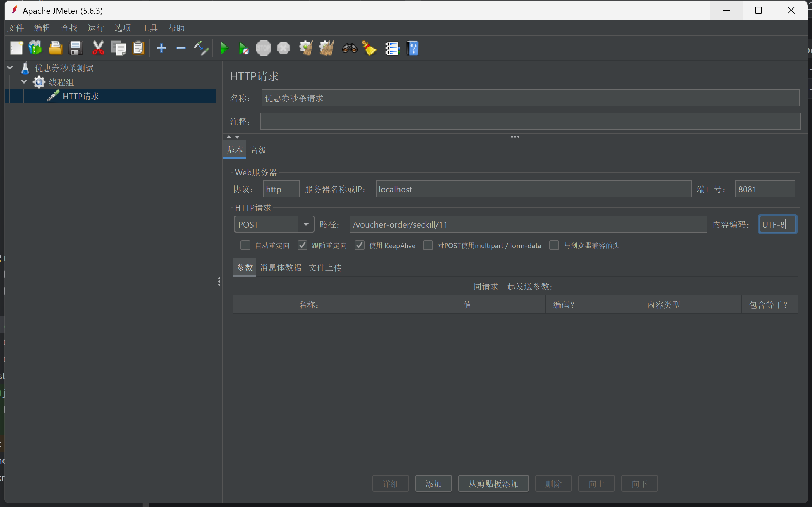Image resolution: width=812 pixels, height=507 pixels.
Task: Click the green Start run icon
Action: (224, 48)
